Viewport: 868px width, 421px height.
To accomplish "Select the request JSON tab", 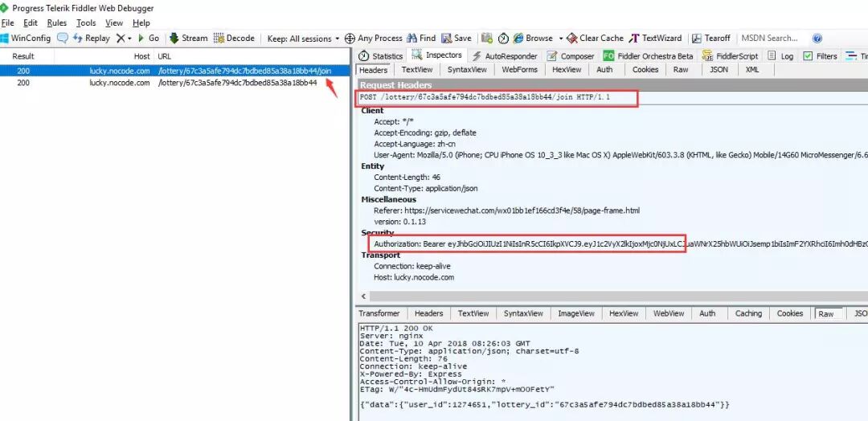I will [x=719, y=70].
